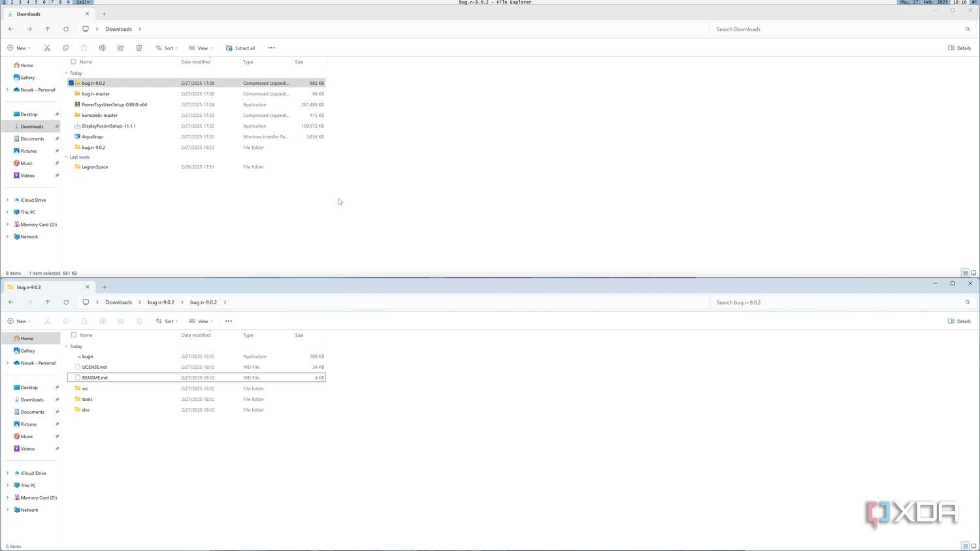Screen dimensions: 980x551
Task: Toggle select-all checkbox in Downloads window header
Action: (73, 62)
